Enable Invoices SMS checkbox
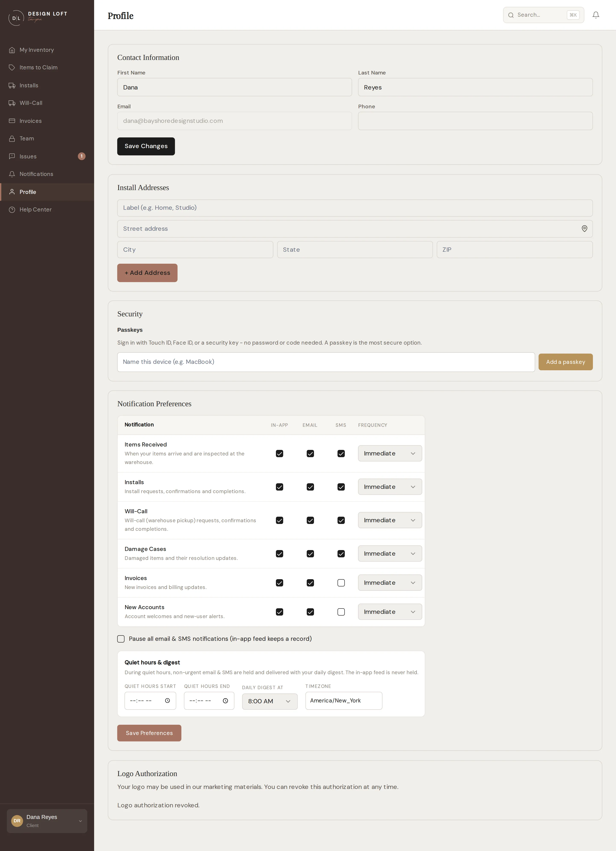This screenshot has height=851, width=616. (341, 583)
